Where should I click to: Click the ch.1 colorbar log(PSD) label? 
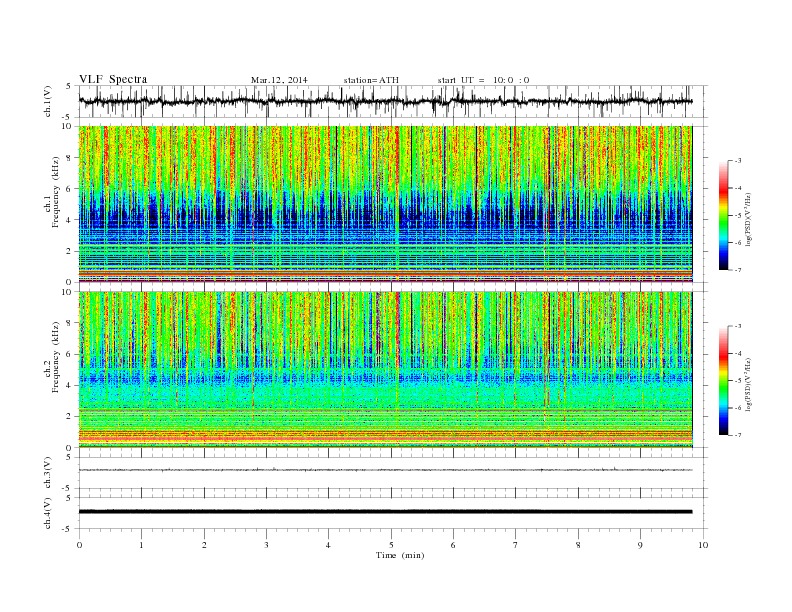point(748,220)
